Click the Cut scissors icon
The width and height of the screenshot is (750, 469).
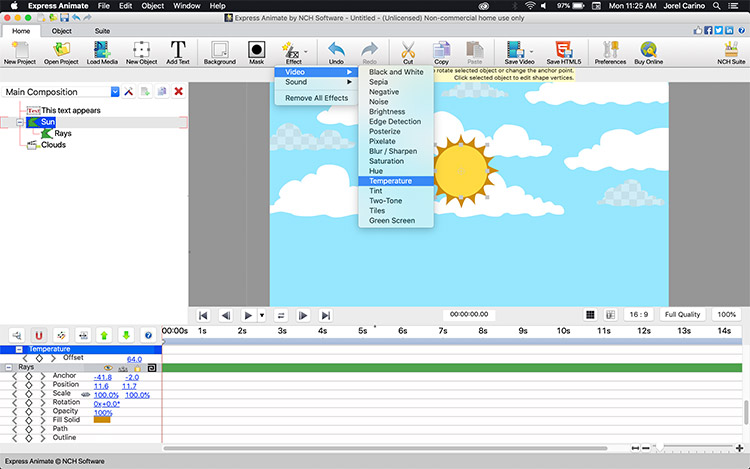(x=408, y=52)
